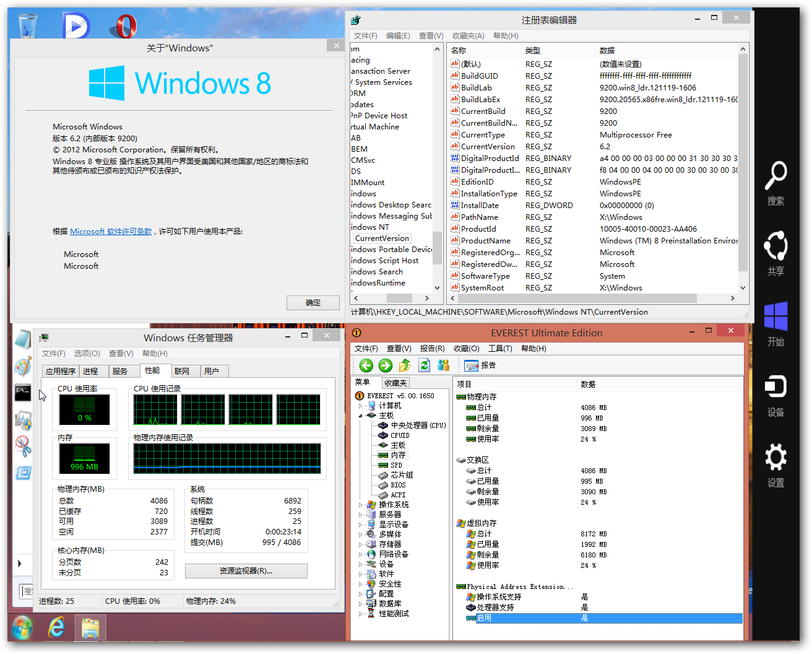Click 确定 in the About Windows dialog
The width and height of the screenshot is (812, 654).
(x=313, y=303)
